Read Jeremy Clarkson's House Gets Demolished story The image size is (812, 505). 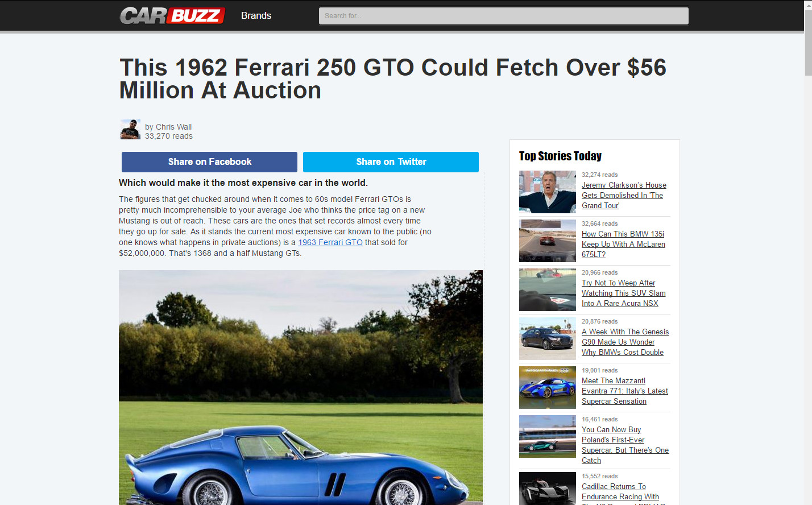tap(624, 195)
